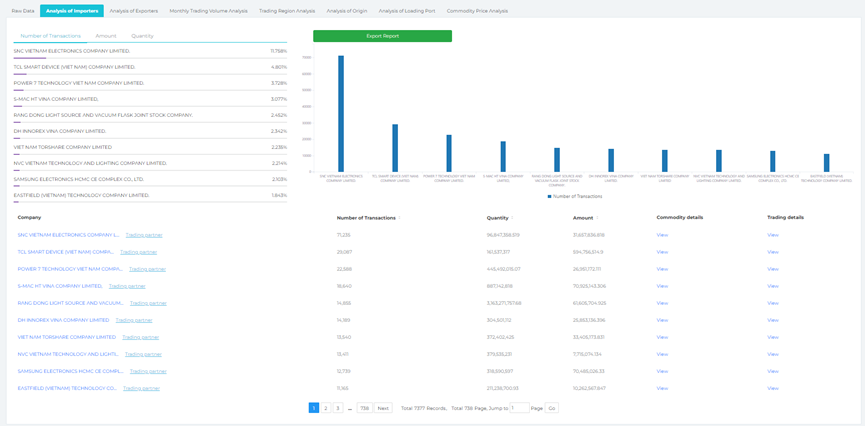
Task: Click the Export Report button
Action: click(x=382, y=36)
